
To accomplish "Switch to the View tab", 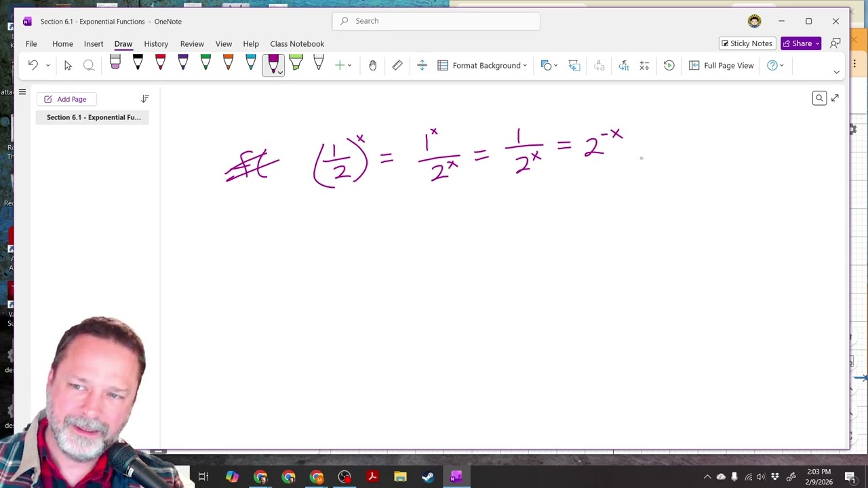I will [224, 43].
